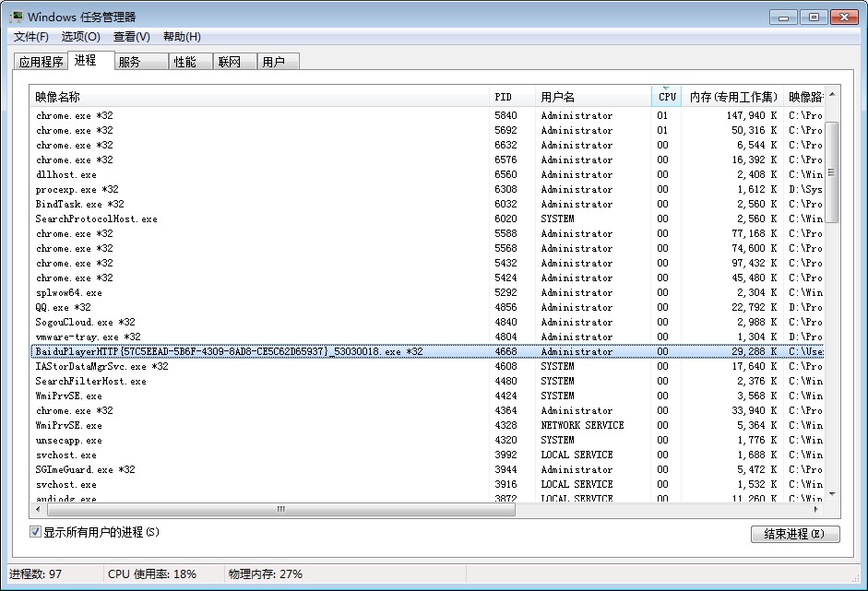
Task: Click the 结束进程(E) button
Action: pos(795,534)
